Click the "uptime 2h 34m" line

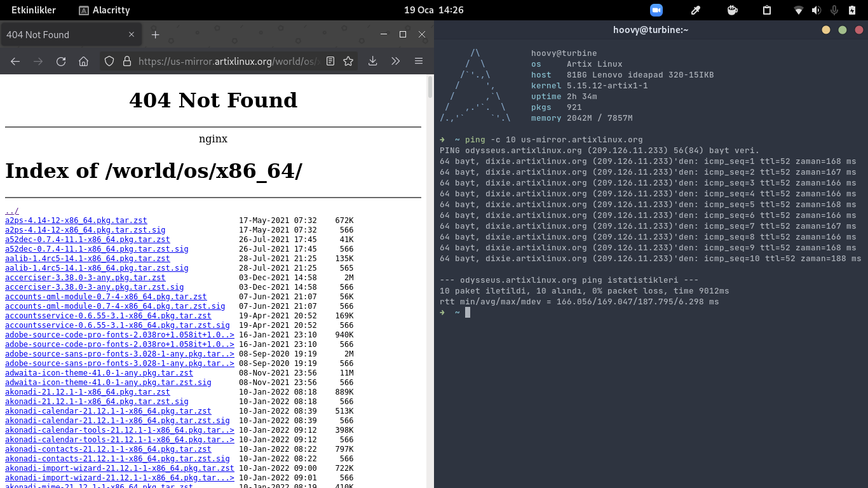pyautogui.click(x=564, y=97)
